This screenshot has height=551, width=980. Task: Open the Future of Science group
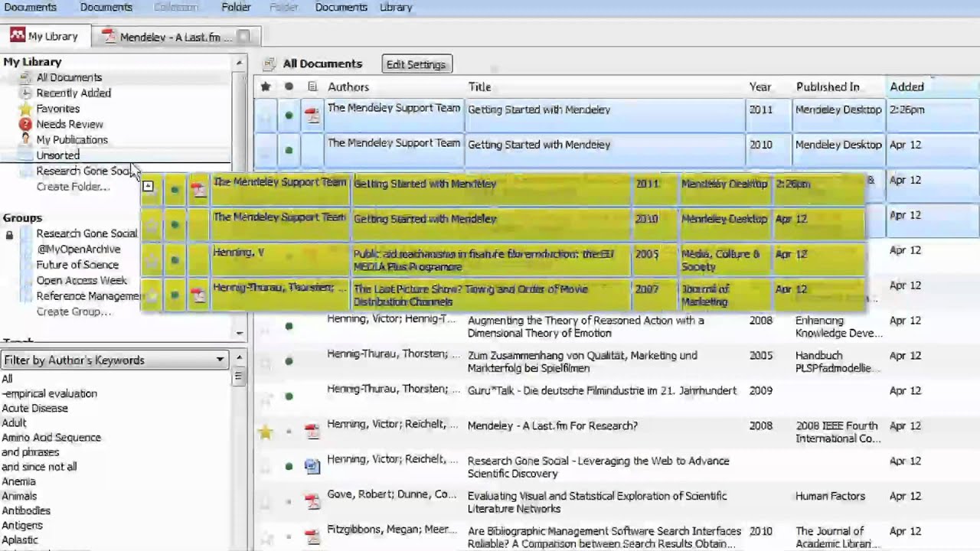click(x=77, y=265)
